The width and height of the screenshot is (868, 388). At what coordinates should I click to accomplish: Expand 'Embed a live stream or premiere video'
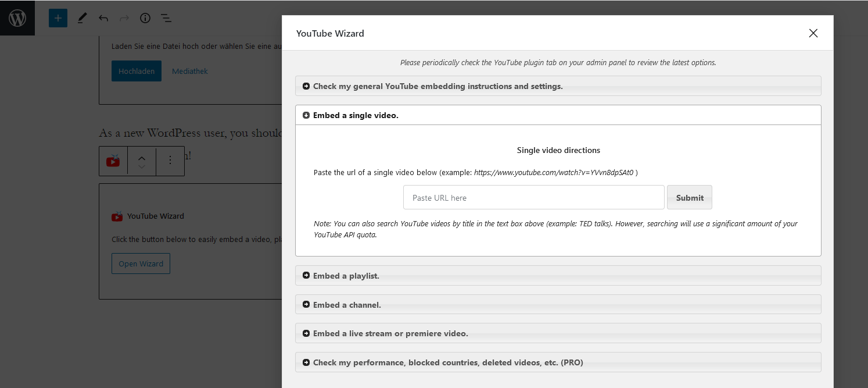point(558,333)
